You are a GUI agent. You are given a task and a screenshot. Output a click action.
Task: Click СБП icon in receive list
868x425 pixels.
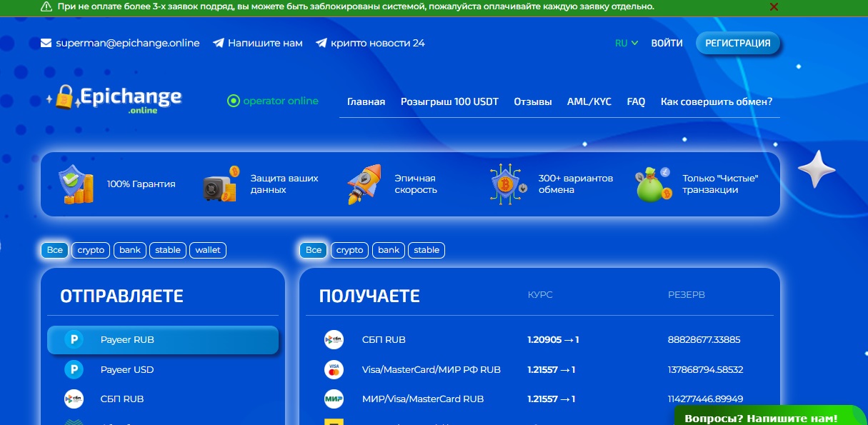click(x=334, y=340)
